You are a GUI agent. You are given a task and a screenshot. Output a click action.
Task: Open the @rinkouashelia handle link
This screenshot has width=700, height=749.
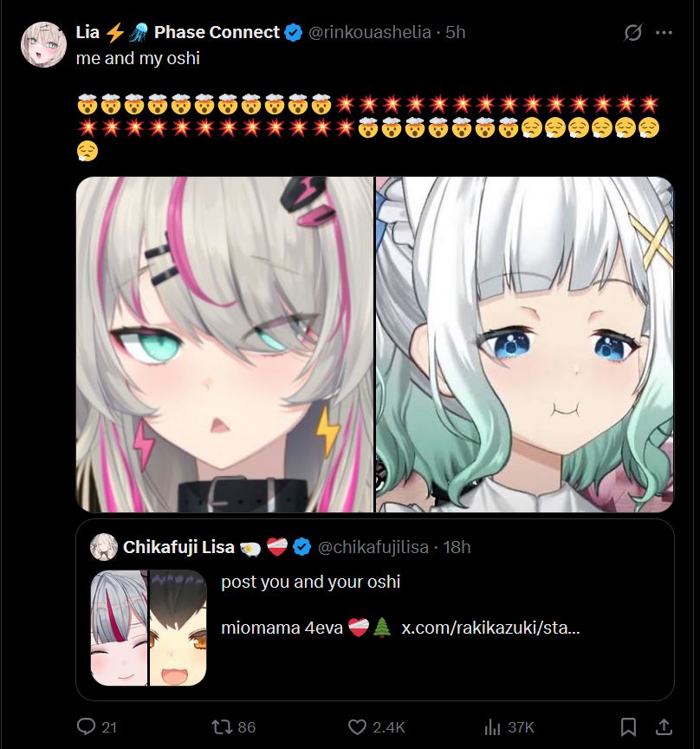click(370, 32)
